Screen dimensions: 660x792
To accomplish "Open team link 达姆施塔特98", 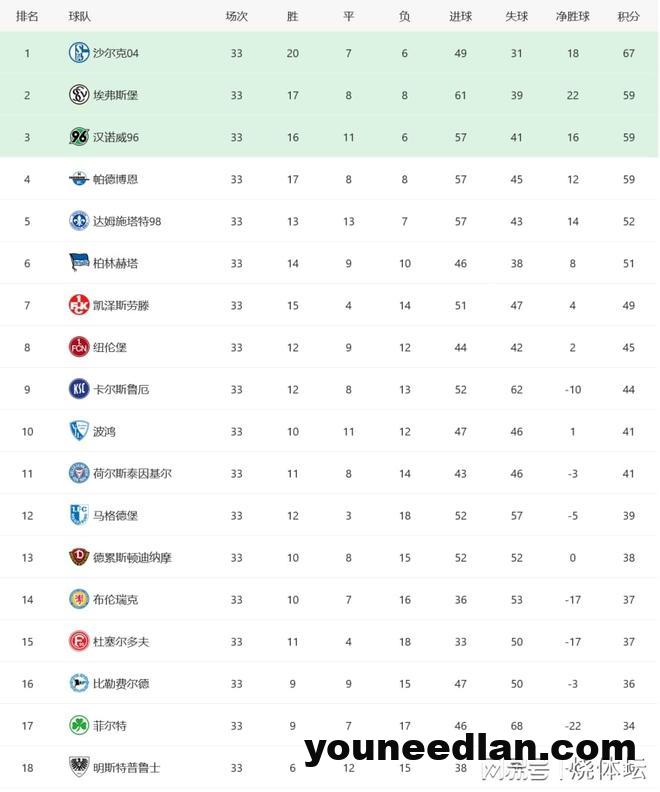I will [x=127, y=221].
